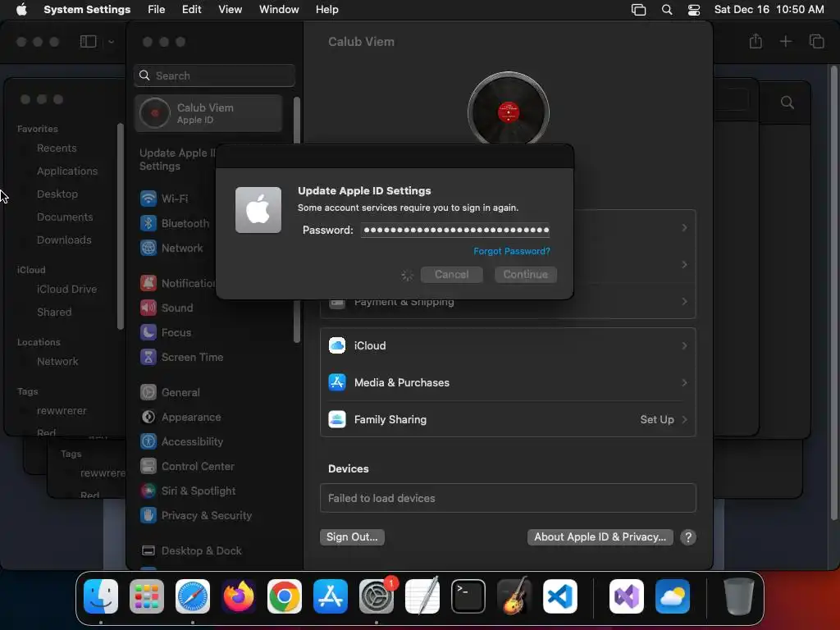This screenshot has height=630, width=840.
Task: Click chevron on Media & Purchases row
Action: (685, 383)
